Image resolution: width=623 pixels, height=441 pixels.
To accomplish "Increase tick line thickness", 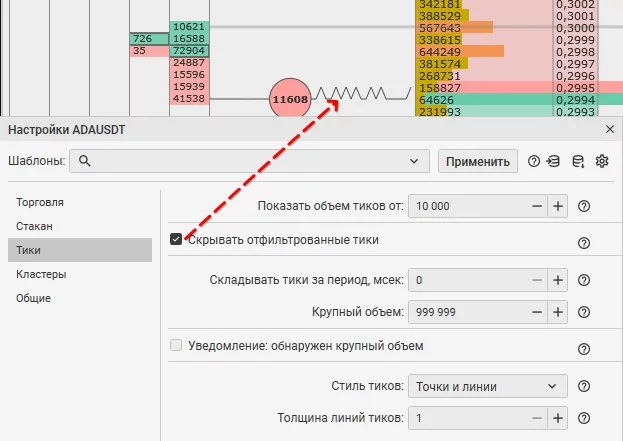I will coord(558,418).
